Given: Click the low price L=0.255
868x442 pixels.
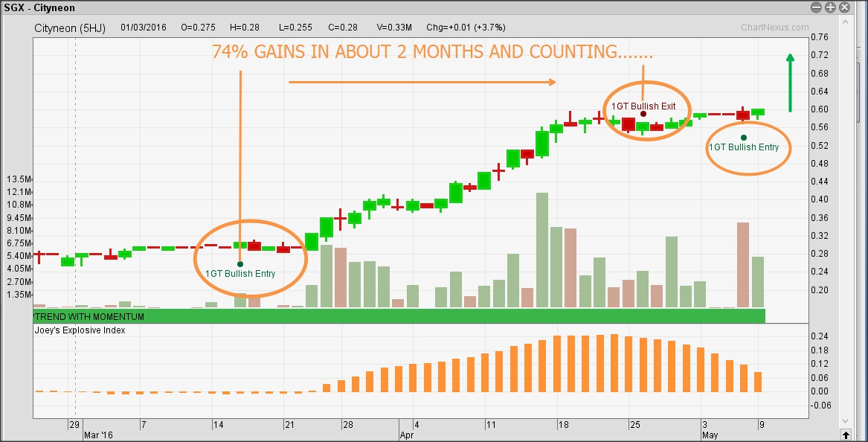Looking at the screenshot, I should coord(295,27).
